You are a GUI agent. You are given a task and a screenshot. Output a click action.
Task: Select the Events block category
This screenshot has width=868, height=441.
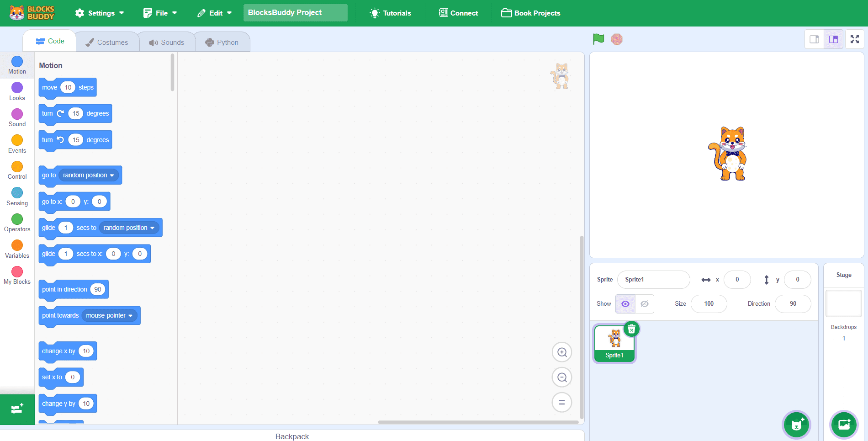[17, 144]
